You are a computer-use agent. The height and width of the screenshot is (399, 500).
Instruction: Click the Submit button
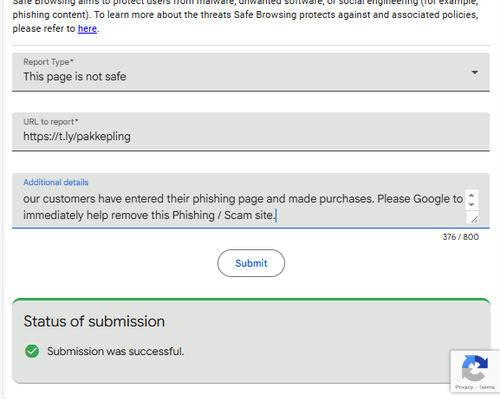[251, 263]
